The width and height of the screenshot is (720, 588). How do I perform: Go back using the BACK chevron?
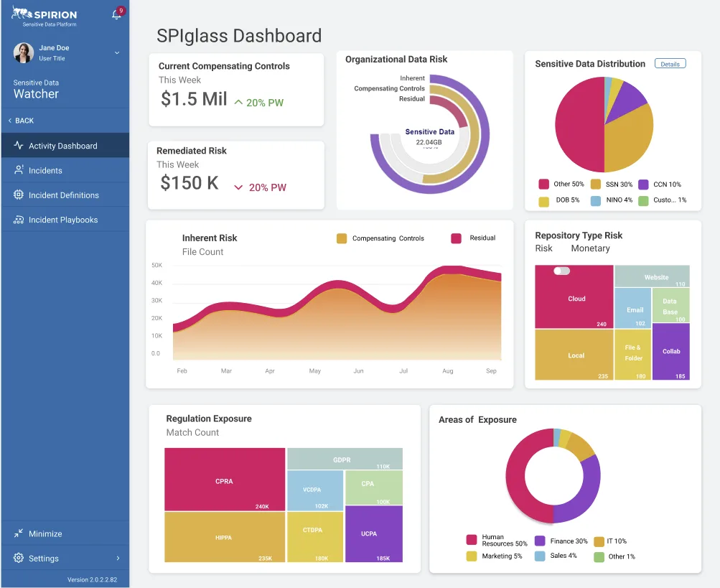10,121
